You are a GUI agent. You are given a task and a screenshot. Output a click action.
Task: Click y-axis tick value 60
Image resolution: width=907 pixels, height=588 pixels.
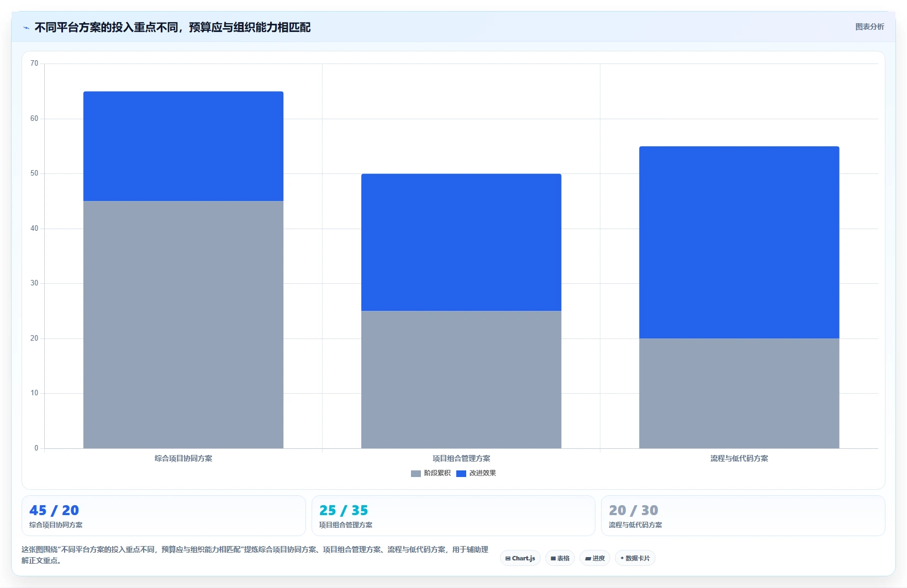(34, 119)
